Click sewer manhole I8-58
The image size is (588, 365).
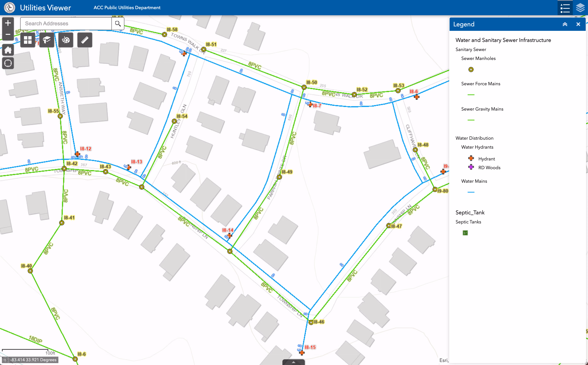pyautogui.click(x=164, y=34)
